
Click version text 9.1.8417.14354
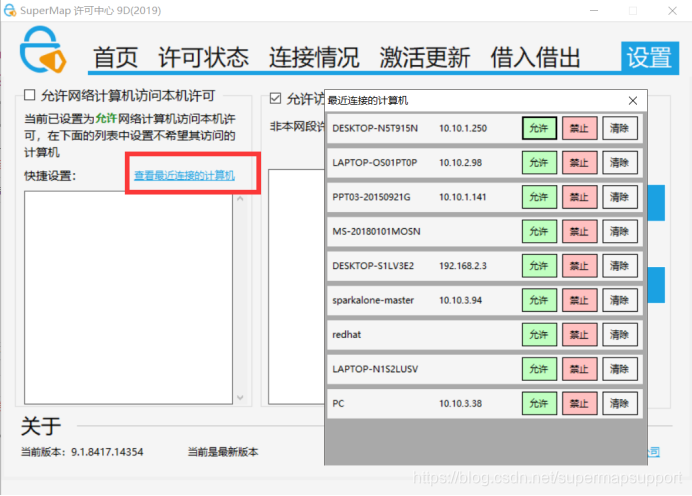click(x=107, y=452)
